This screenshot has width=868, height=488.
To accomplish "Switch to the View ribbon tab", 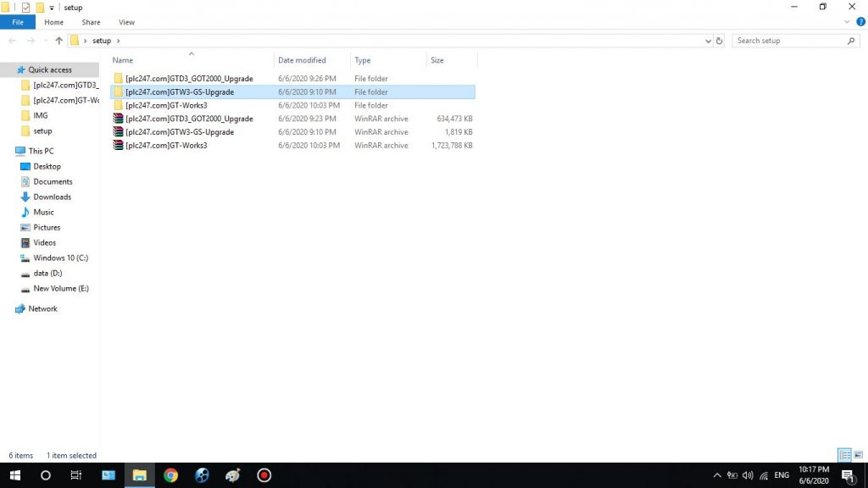I will click(126, 22).
